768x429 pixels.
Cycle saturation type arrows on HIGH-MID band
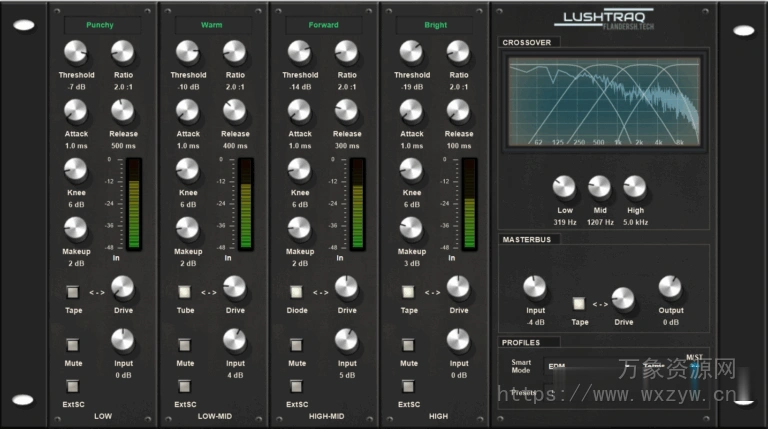[x=320, y=292]
